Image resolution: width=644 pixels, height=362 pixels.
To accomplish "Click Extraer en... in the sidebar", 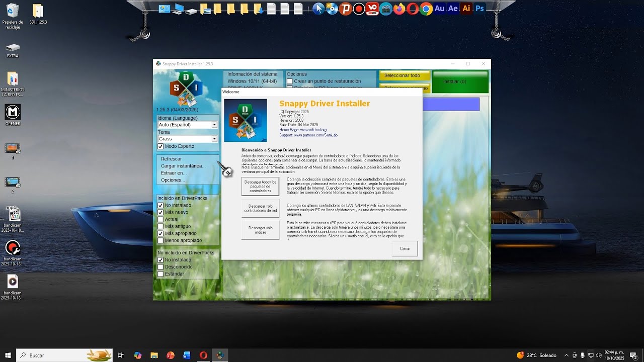I will (x=174, y=173).
